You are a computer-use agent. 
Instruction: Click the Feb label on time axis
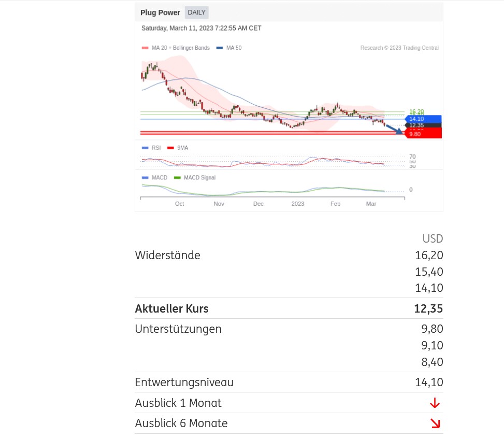(x=335, y=204)
